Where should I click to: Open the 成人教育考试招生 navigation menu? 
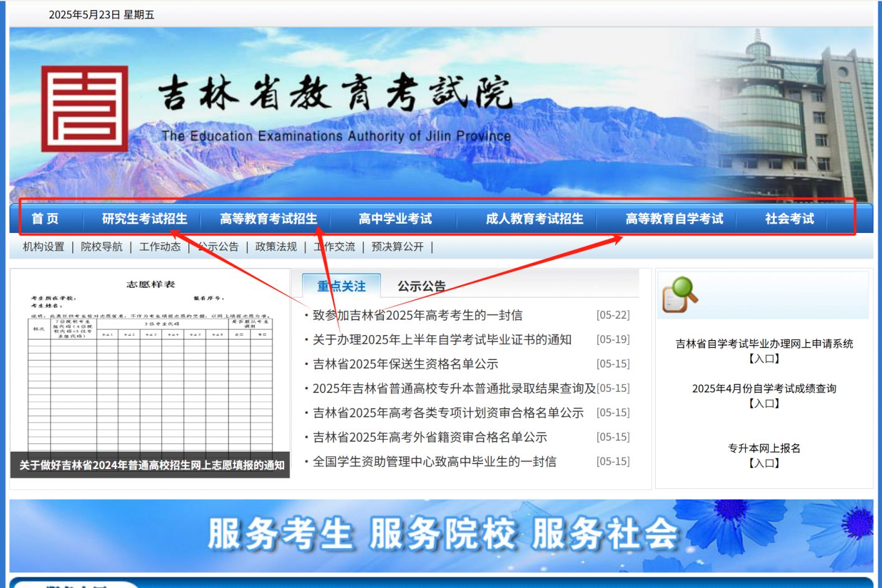[x=535, y=219]
